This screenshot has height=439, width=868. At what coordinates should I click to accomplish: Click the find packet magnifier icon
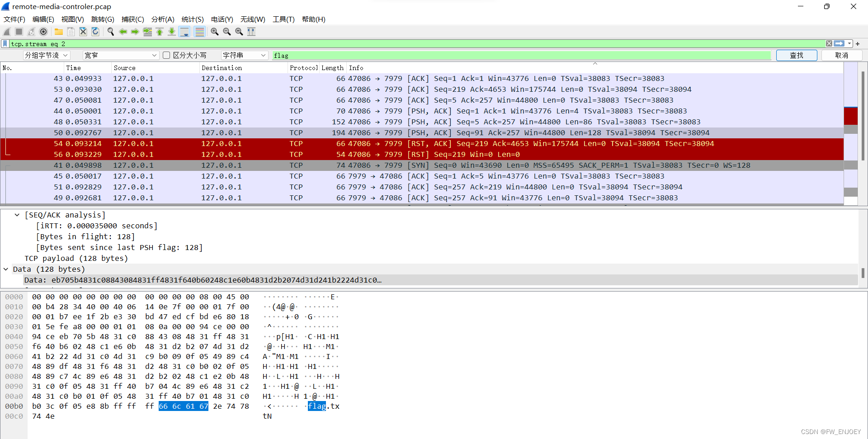click(x=111, y=32)
